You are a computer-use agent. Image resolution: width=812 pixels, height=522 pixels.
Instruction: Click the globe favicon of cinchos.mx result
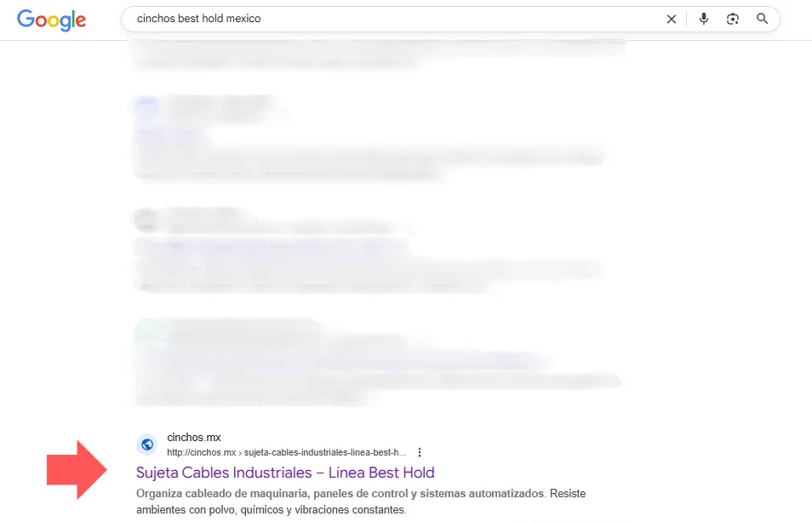coord(147,445)
